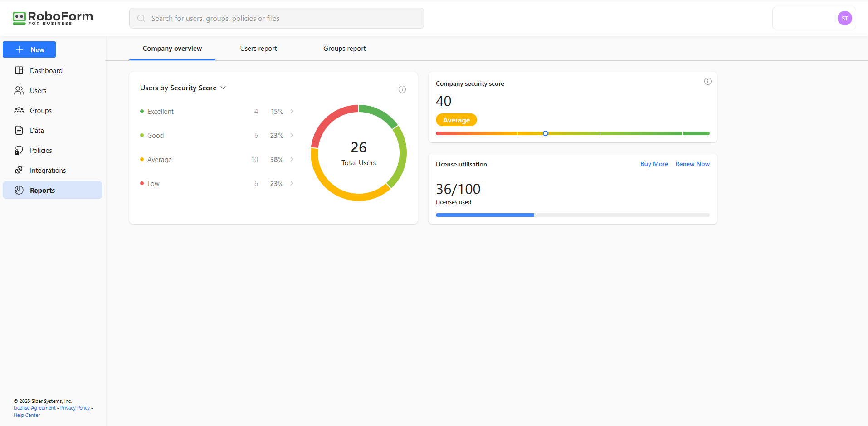Click the company security score slider marker
868x426 pixels.
(x=546, y=133)
